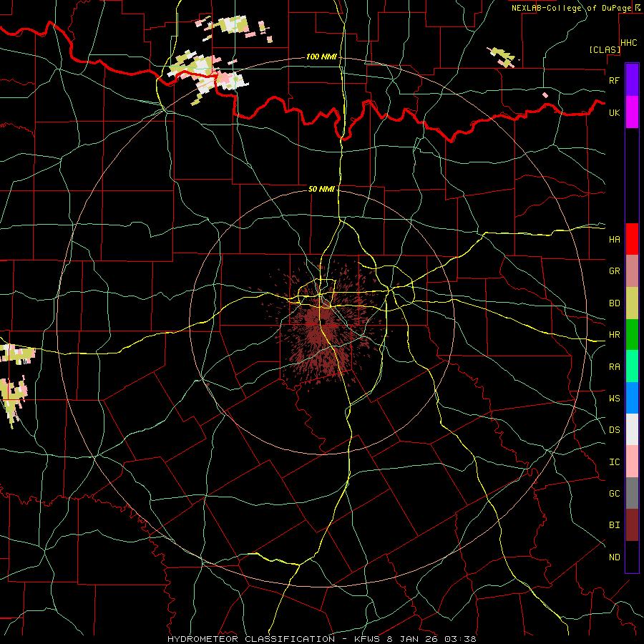This screenshot has width=644, height=644.
Task: Select the dark green HR legend swatch
Action: (632, 334)
